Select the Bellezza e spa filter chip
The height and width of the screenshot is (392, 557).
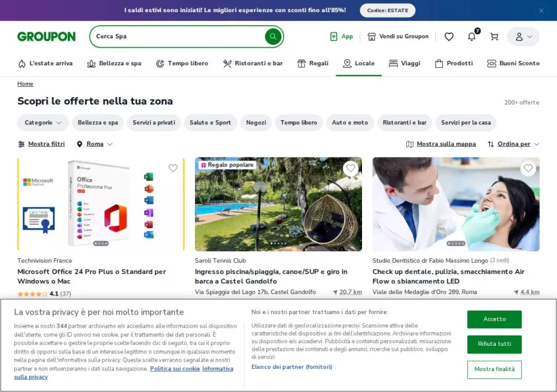click(98, 122)
